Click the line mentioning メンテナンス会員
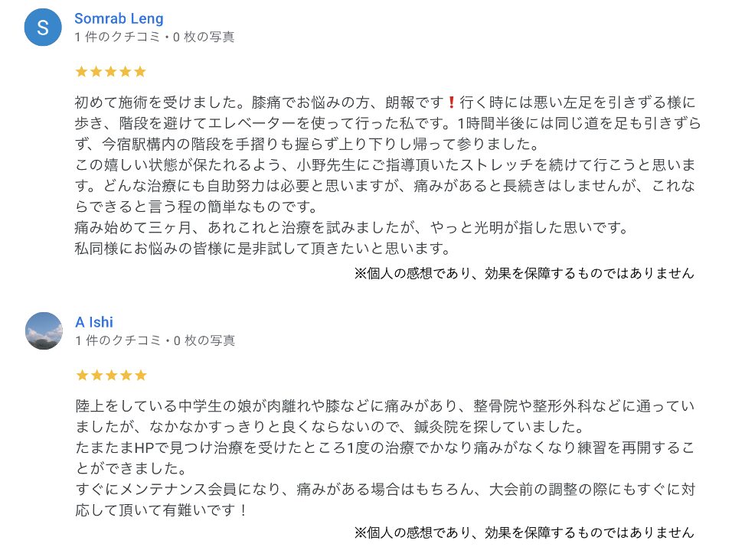Screen dimensions: 732x560 tap(386, 489)
